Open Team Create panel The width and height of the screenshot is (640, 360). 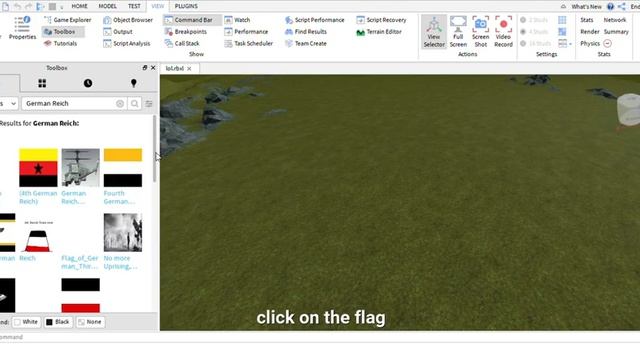tap(306, 43)
